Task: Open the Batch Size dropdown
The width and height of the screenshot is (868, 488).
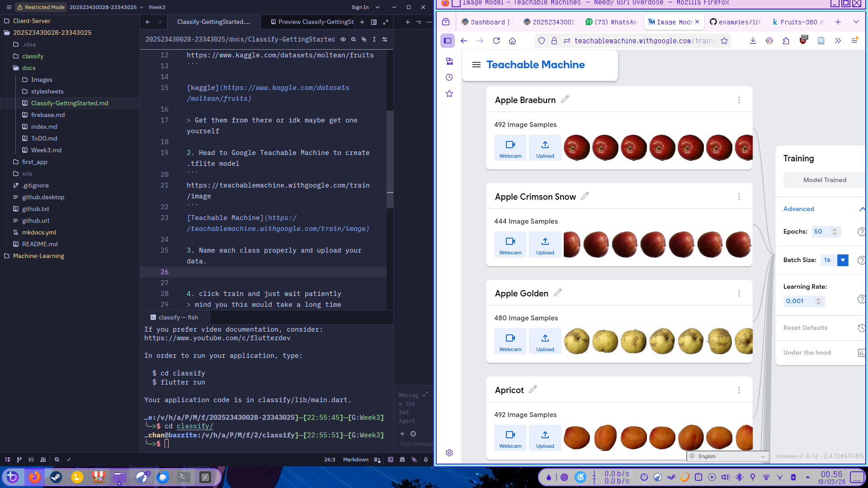Action: point(843,260)
